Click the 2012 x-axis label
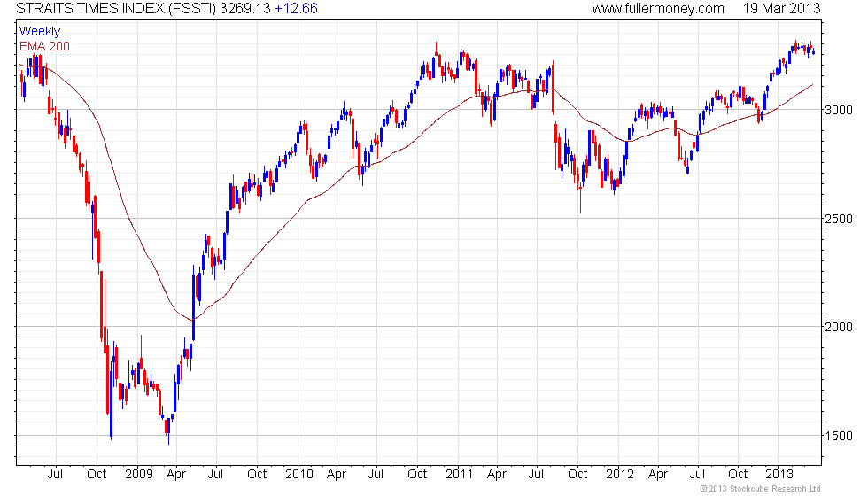 (x=620, y=474)
